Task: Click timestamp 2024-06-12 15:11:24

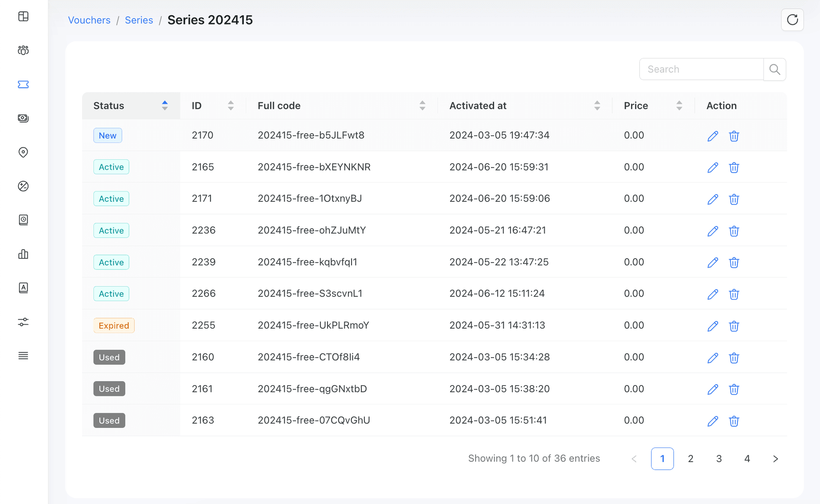Action: pos(497,293)
